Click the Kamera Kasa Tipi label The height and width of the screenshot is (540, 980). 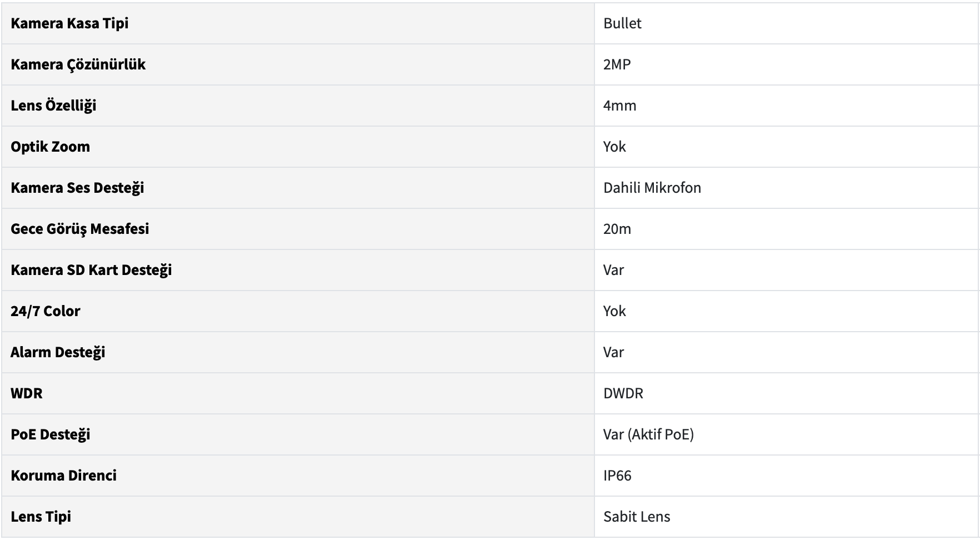point(69,23)
